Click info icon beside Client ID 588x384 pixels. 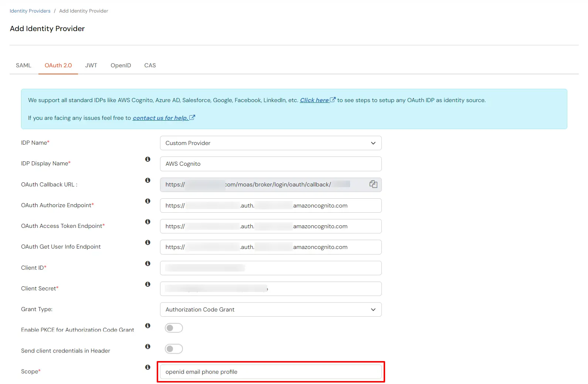(148, 263)
